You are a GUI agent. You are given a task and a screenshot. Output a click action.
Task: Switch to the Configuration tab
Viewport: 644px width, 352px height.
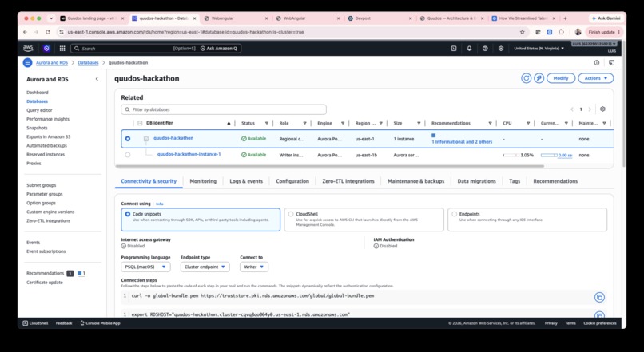pos(292,181)
